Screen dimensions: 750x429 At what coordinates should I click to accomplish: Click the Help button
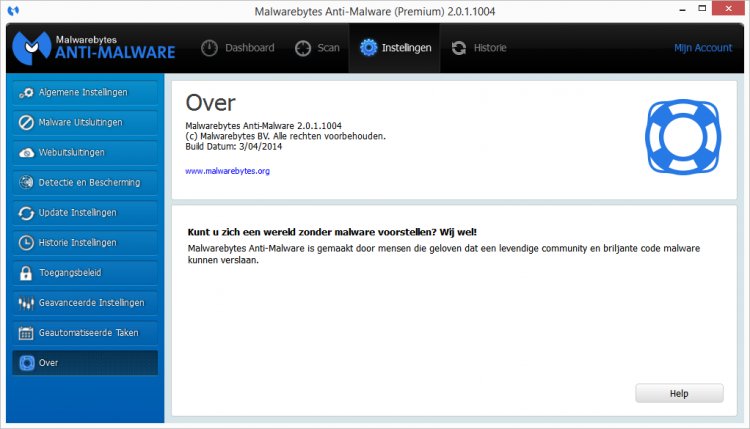tap(679, 393)
